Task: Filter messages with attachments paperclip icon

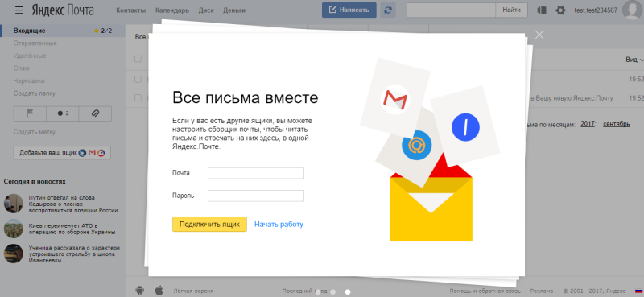Action: coord(95,113)
